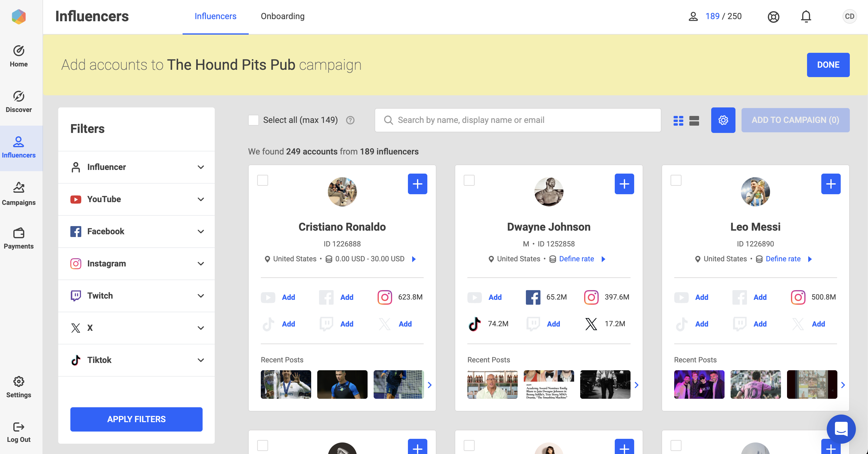Show more of Dwayne Johnson's recent posts
The width and height of the screenshot is (868, 454).
[636, 385]
